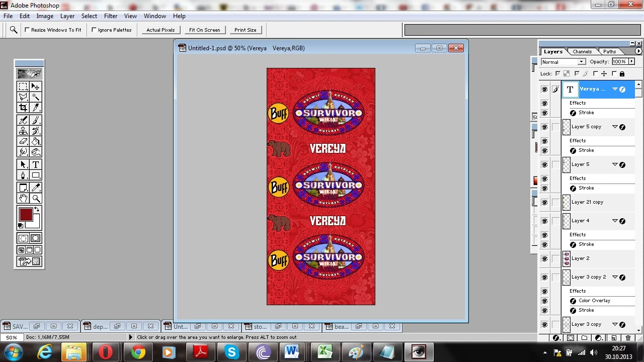Select the Slice tool
The image size is (644, 362).
point(36,108)
